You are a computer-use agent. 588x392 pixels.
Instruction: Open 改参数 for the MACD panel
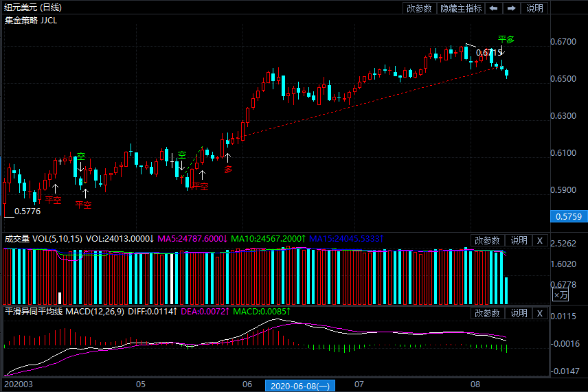pos(487,313)
